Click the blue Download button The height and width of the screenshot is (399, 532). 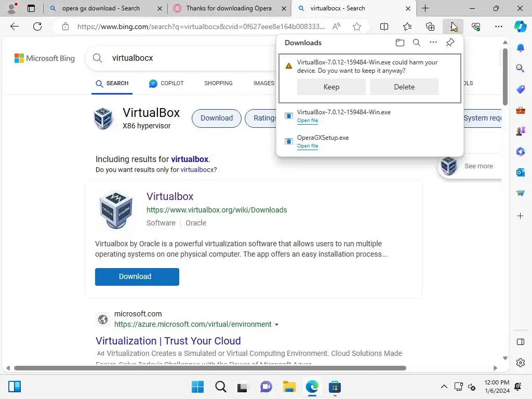point(137,276)
